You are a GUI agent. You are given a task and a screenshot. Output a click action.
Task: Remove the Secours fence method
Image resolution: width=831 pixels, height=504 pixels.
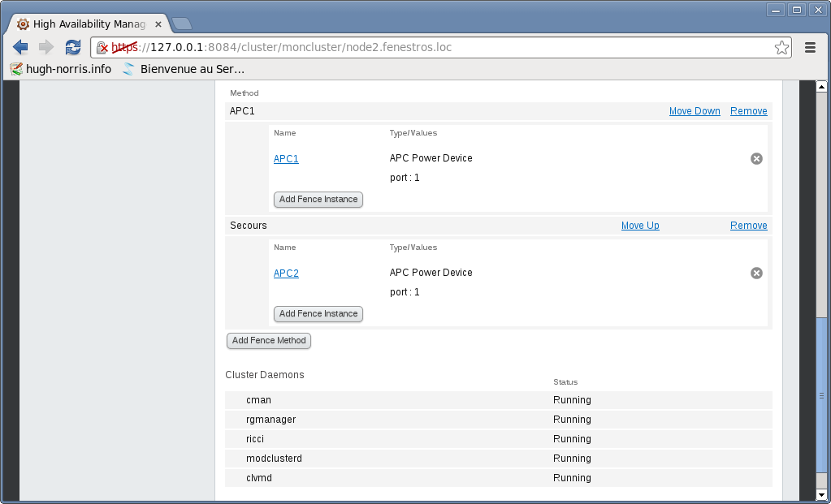[x=748, y=226]
